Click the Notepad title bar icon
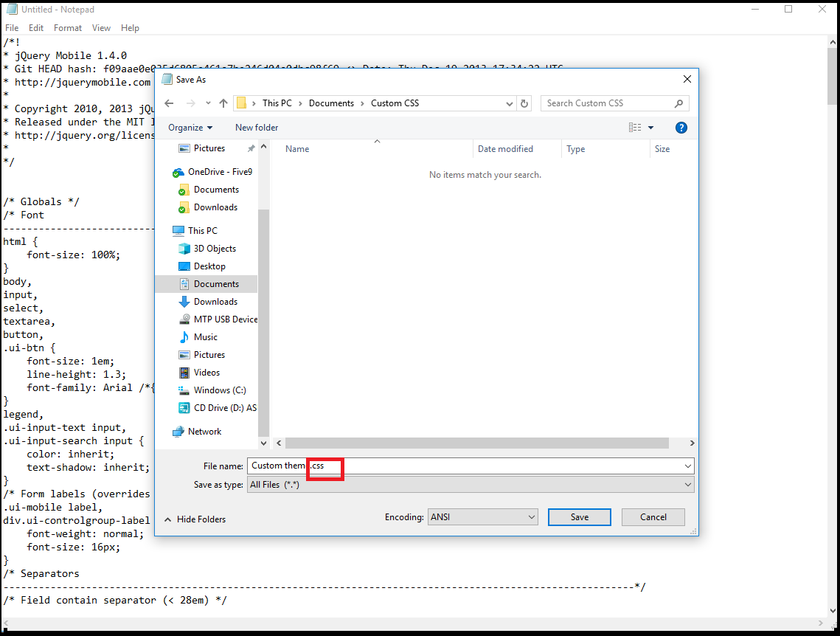 [11, 9]
